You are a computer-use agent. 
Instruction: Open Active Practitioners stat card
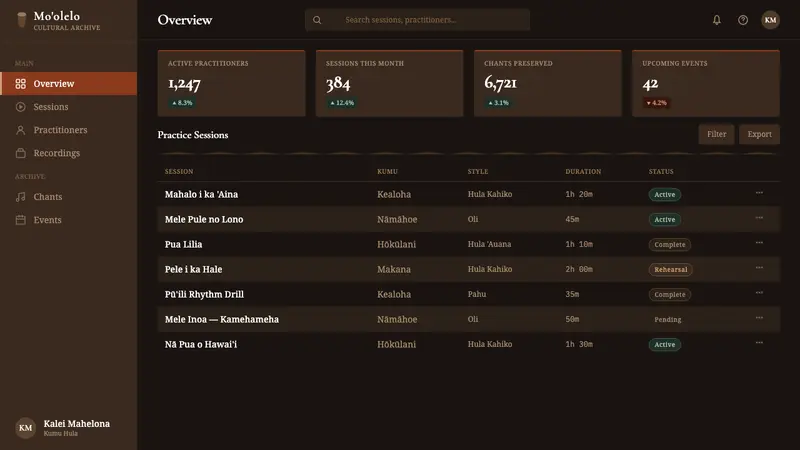(232, 83)
